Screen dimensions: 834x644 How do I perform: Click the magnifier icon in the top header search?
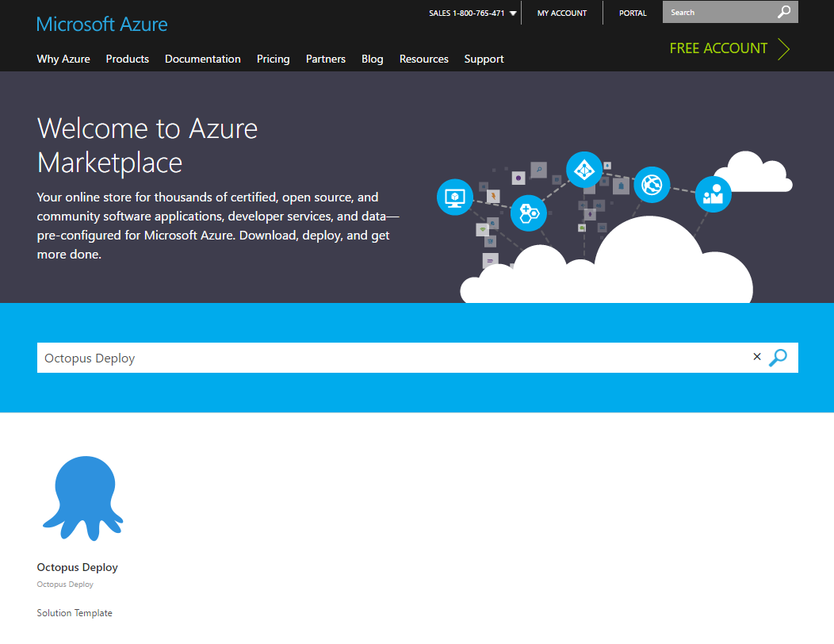783,12
